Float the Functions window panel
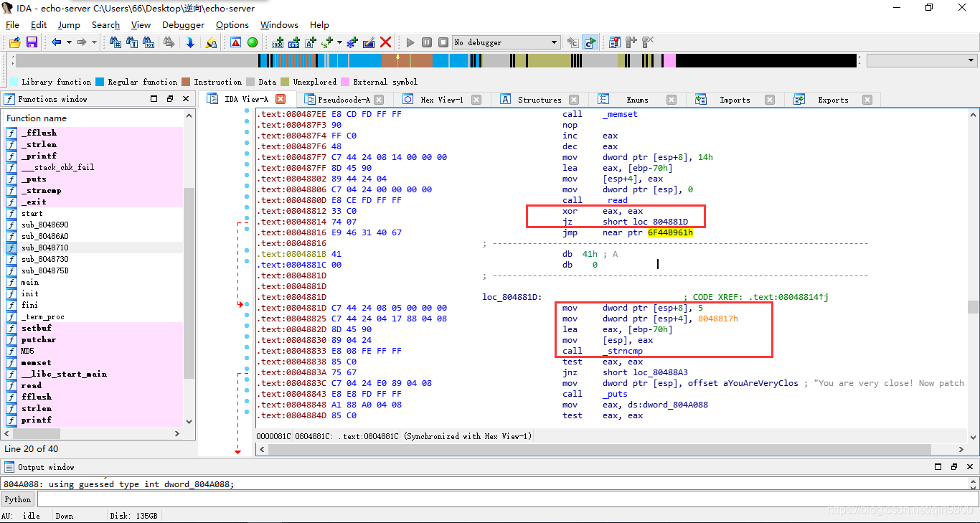 coord(170,99)
